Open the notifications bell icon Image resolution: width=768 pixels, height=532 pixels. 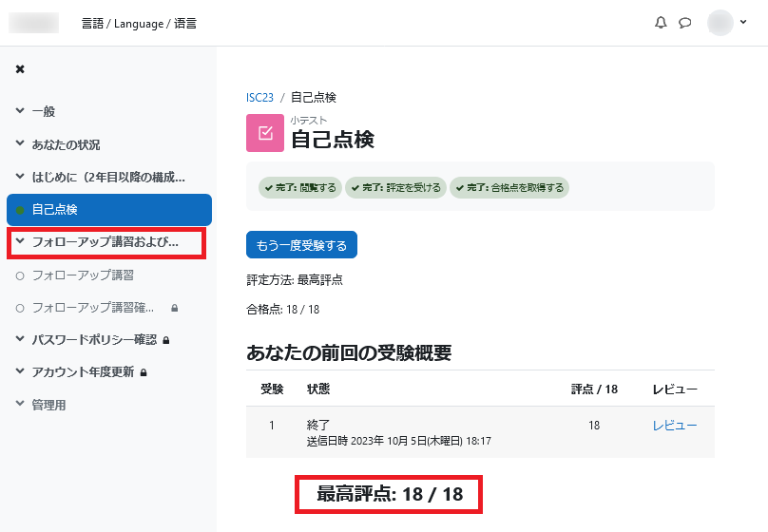click(x=661, y=23)
